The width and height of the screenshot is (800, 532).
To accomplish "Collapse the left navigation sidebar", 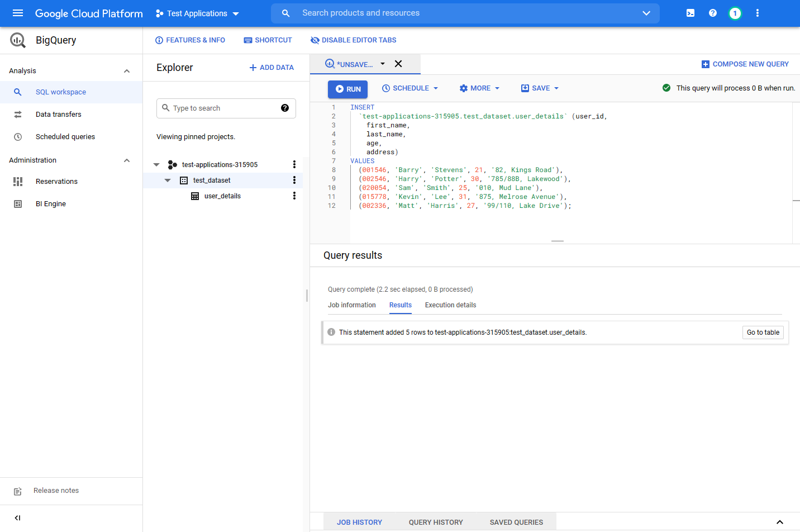I will point(17,518).
